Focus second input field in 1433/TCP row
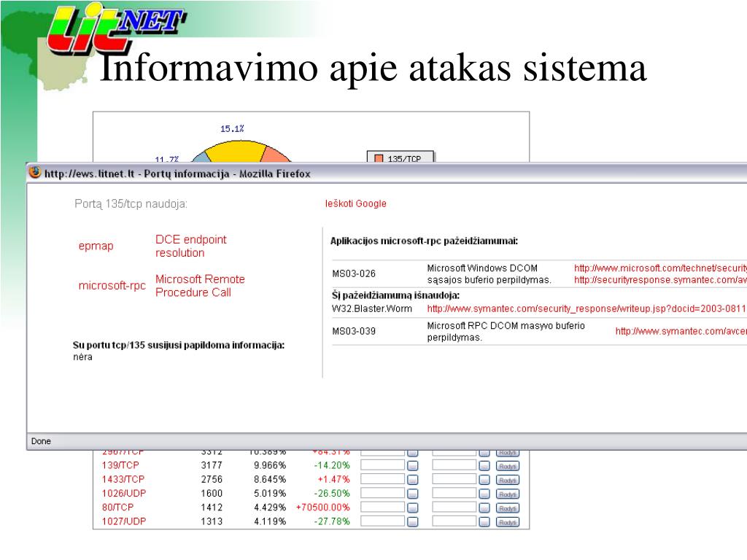747x560 pixels. click(454, 479)
